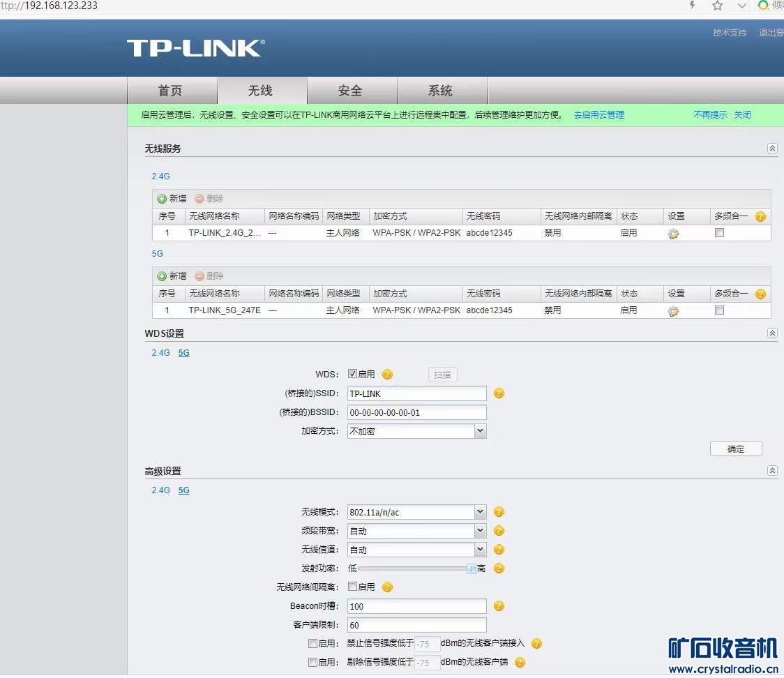The height and width of the screenshot is (678, 784).
Task: Click help icon for kick weak signal clients
Action: tap(520, 663)
